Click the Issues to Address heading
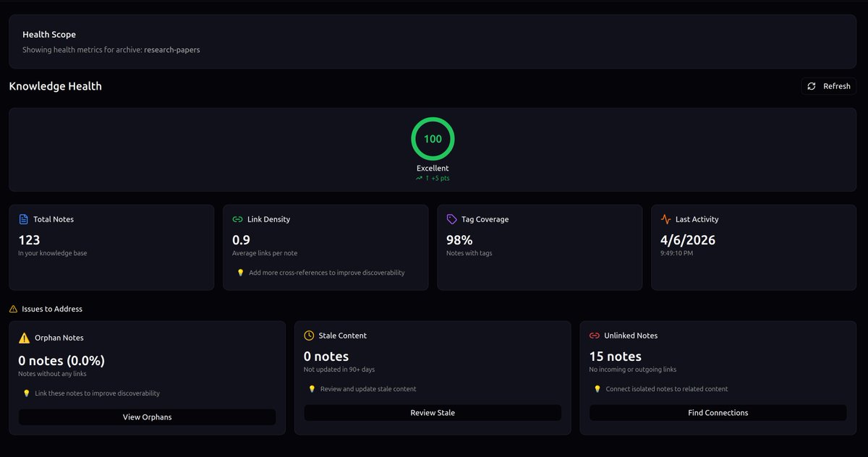This screenshot has width=868, height=457. click(52, 309)
